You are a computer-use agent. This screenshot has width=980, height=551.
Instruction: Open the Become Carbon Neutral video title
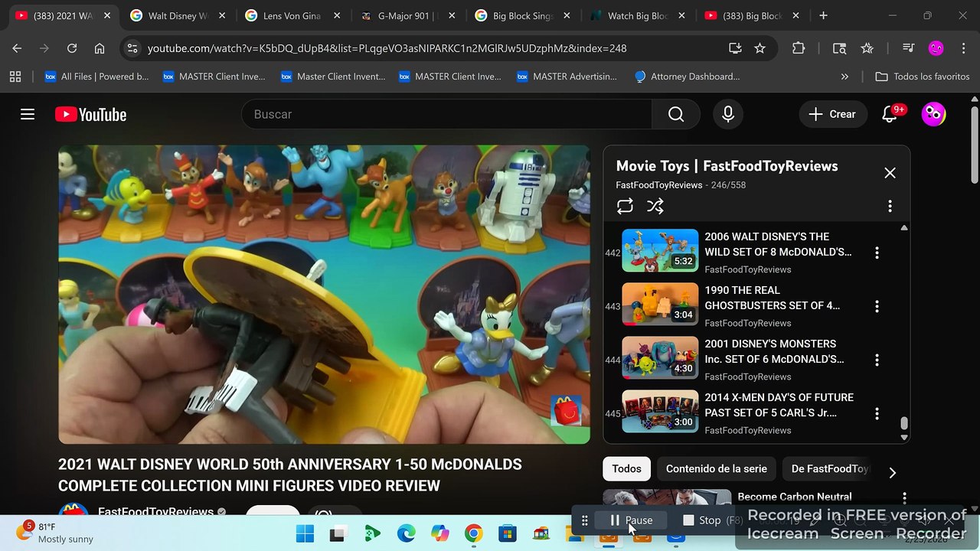(794, 497)
